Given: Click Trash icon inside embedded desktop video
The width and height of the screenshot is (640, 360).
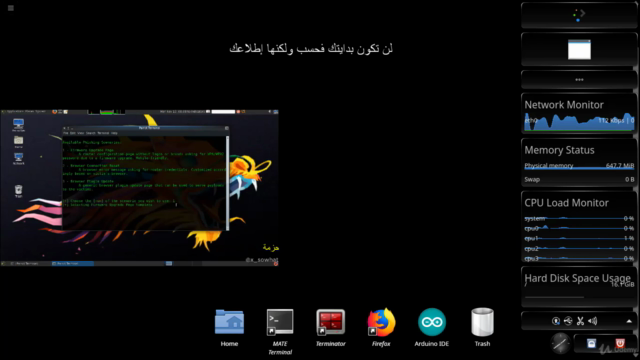Looking at the screenshot, I should coord(18,191).
